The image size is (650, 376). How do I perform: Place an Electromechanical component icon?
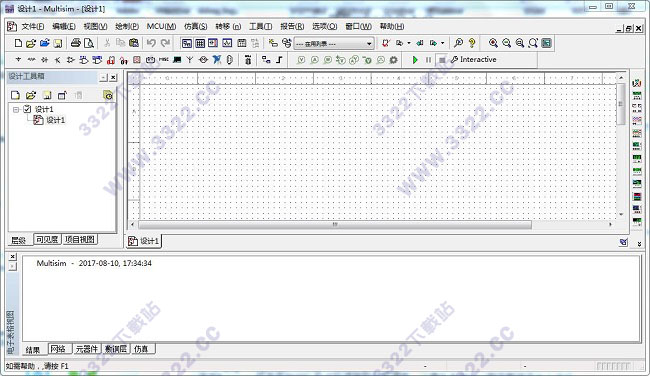pyautogui.click(x=203, y=60)
